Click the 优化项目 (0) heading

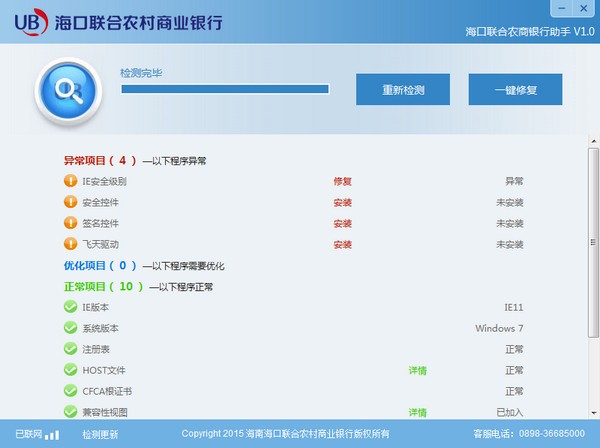tap(100, 266)
